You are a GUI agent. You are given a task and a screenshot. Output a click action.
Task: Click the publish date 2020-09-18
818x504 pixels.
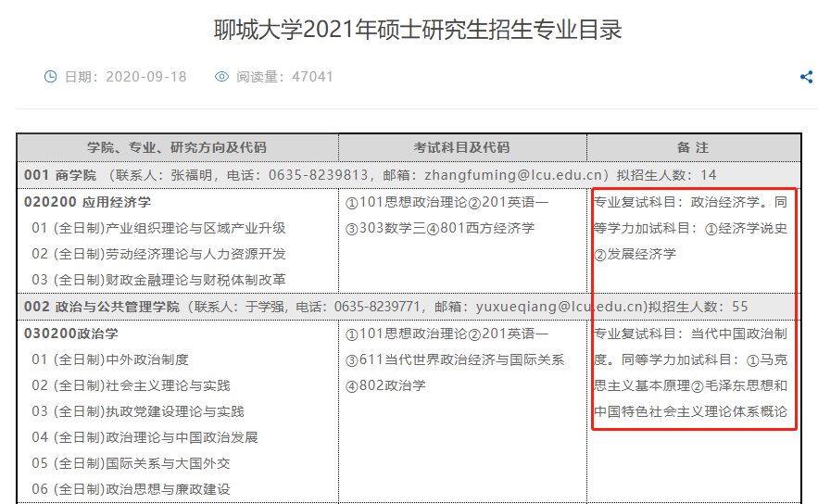point(145,77)
